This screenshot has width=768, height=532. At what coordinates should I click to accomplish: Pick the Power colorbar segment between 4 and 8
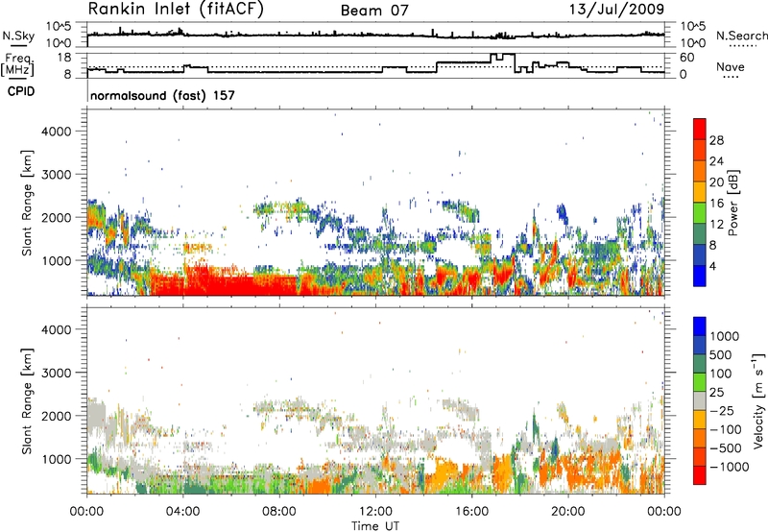tap(700, 254)
